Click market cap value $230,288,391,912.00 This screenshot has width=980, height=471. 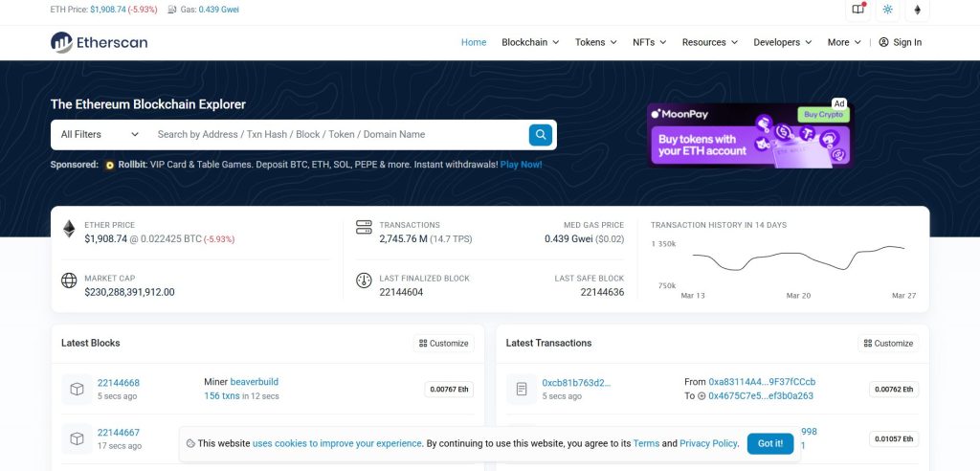pyautogui.click(x=129, y=292)
